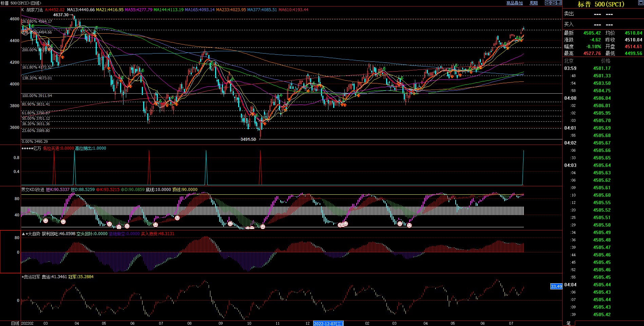Click the 标普 500(SPCI) title in quote panel

tap(601, 4)
